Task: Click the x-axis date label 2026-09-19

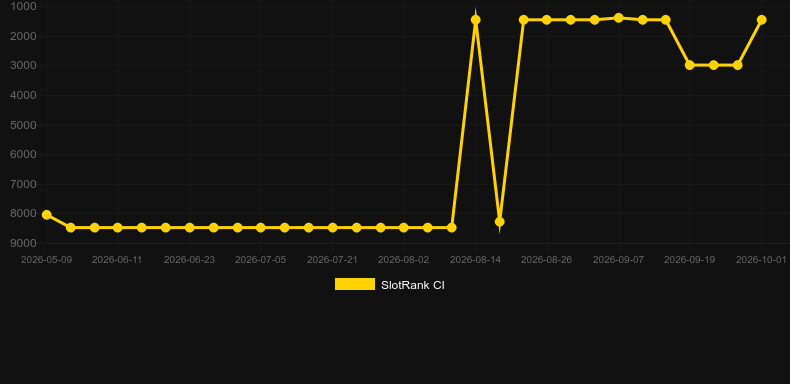Action: pos(690,260)
